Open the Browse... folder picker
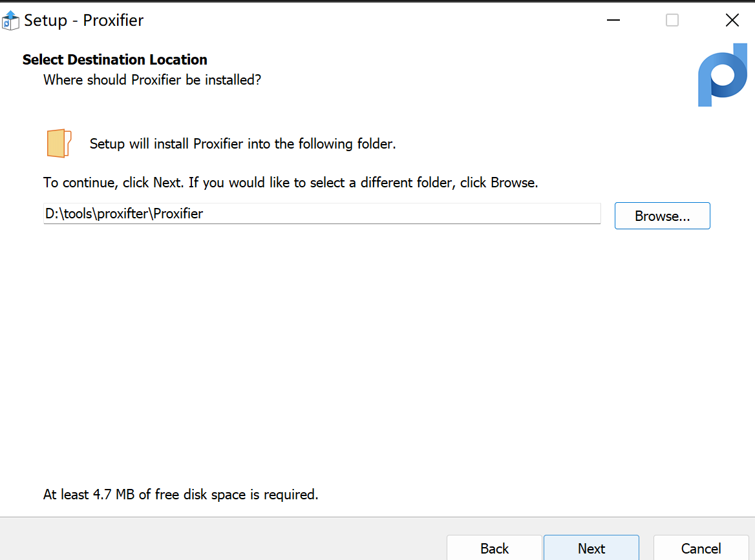The image size is (755, 560). [x=662, y=216]
